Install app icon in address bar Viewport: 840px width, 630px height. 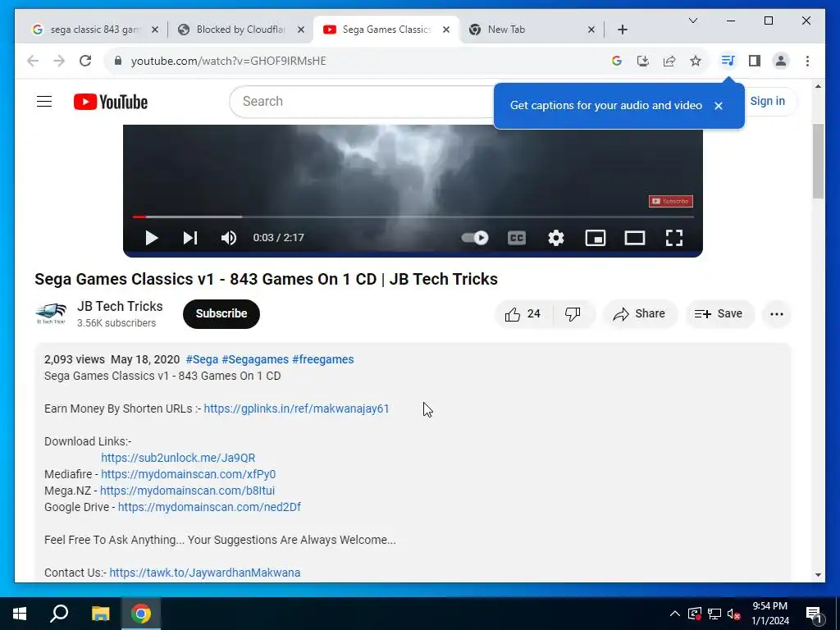pyautogui.click(x=643, y=61)
